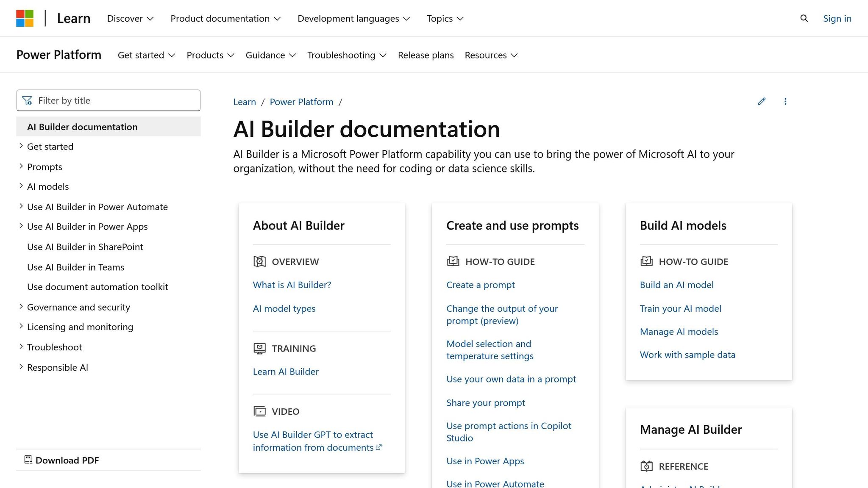This screenshot has width=868, height=488.
Task: Open Change the output of your prompt (preview)
Action: pyautogui.click(x=502, y=314)
